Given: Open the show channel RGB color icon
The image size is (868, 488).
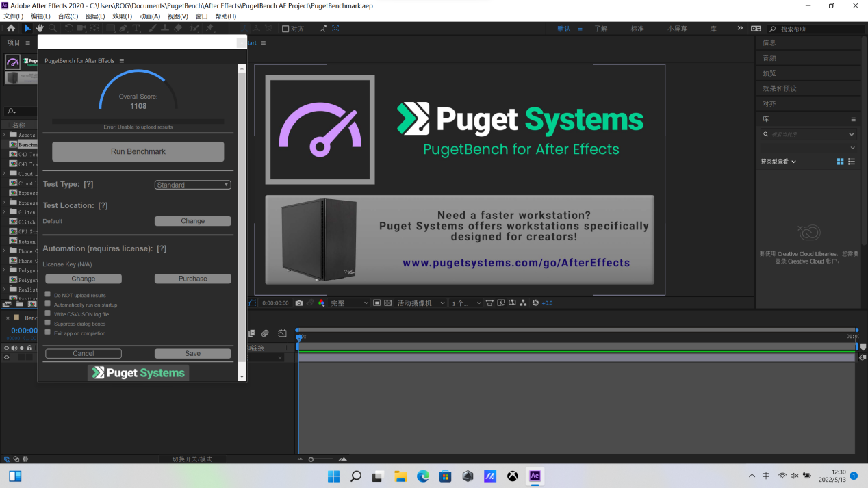Looking at the screenshot, I should pos(321,303).
